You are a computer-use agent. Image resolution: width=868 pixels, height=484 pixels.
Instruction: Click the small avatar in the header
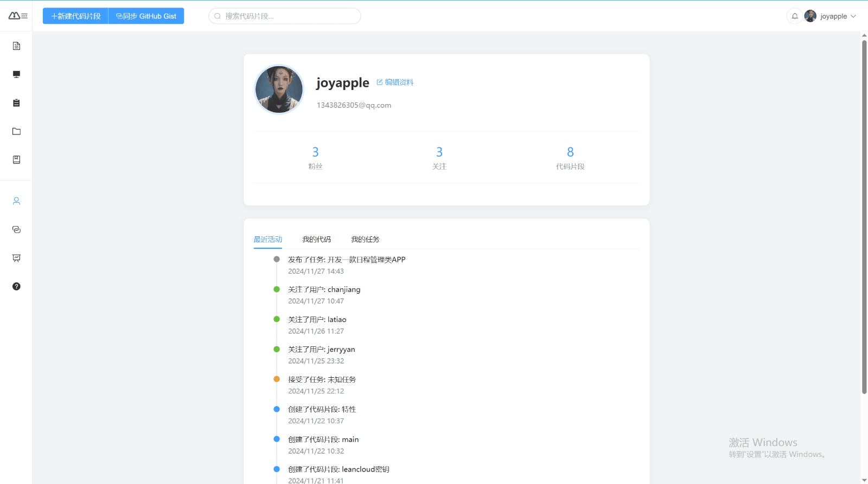click(810, 16)
